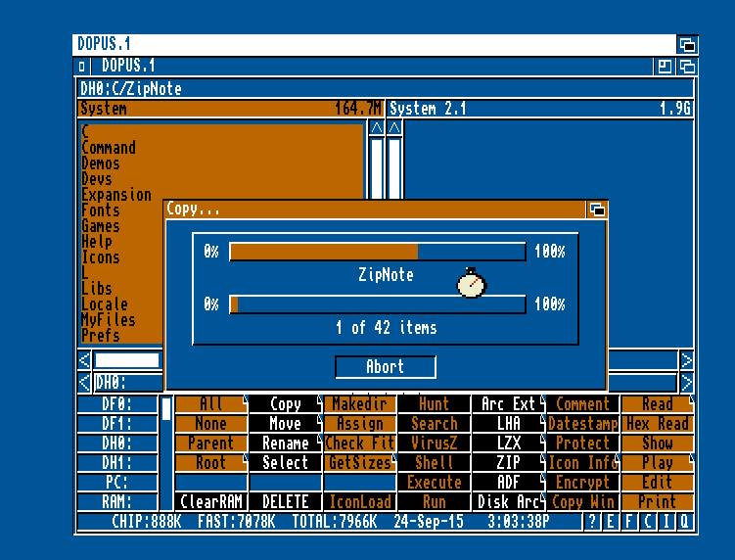The height and width of the screenshot is (560, 735).
Task: Click the Hex Read button
Action: point(657,424)
